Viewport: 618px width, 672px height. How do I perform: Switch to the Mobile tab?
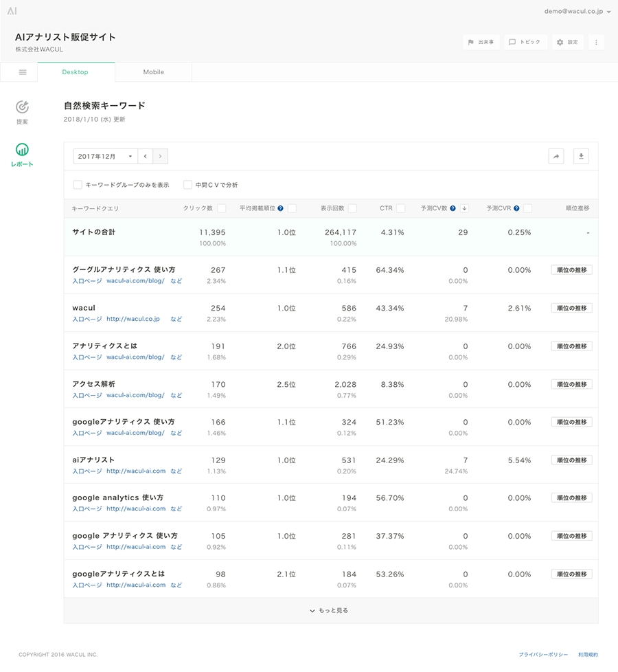click(153, 72)
